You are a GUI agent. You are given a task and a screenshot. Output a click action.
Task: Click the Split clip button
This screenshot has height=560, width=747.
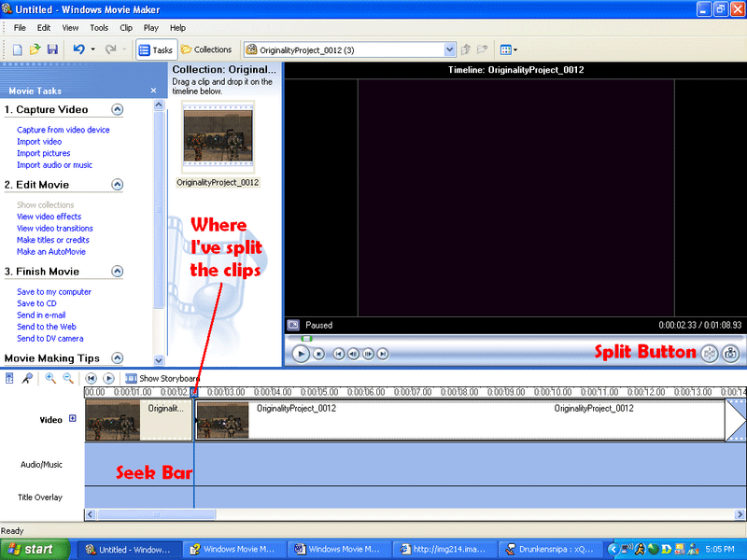tap(711, 354)
